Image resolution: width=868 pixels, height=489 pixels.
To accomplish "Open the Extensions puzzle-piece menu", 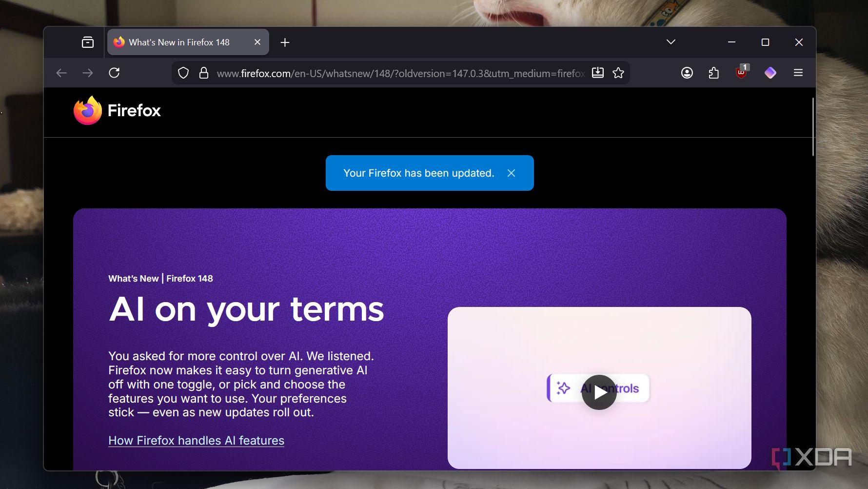I will coord(714,73).
